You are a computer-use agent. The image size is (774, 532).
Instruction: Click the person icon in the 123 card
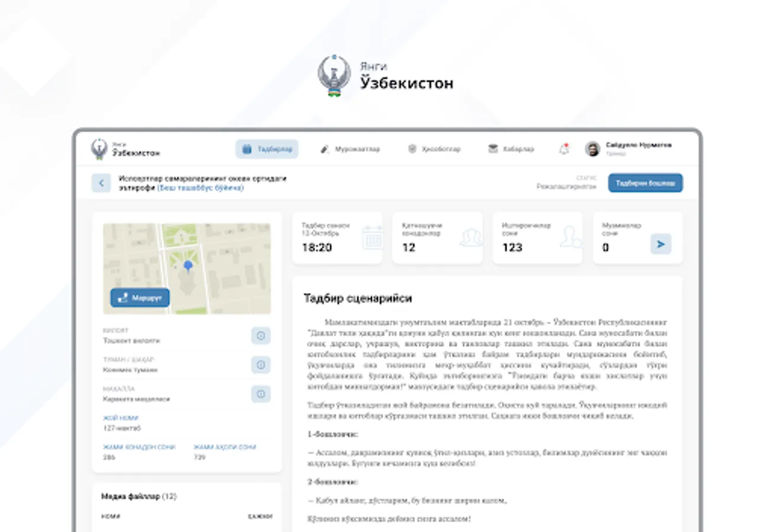[571, 237]
